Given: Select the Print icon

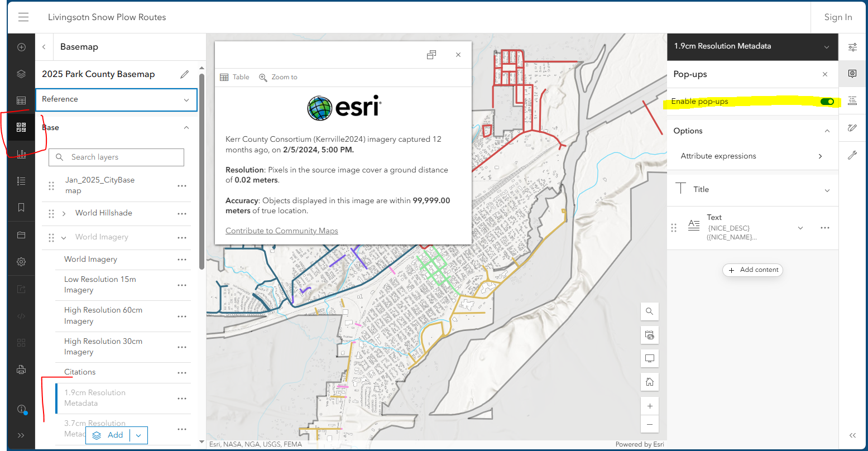Looking at the screenshot, I should tap(21, 369).
